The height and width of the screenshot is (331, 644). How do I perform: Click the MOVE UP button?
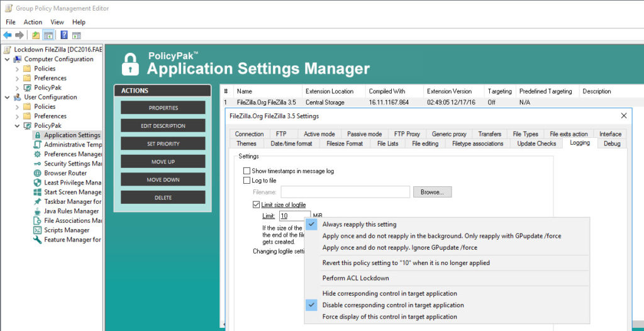tap(163, 162)
